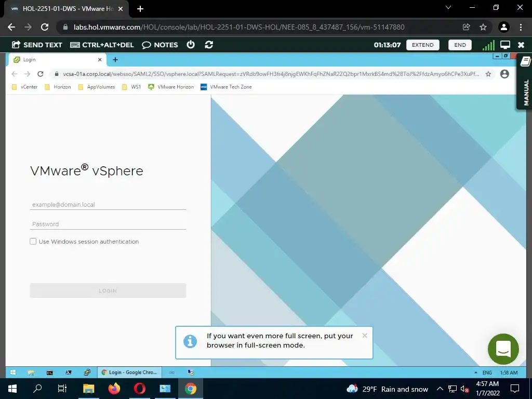Close the inner Login tab

tap(100, 60)
